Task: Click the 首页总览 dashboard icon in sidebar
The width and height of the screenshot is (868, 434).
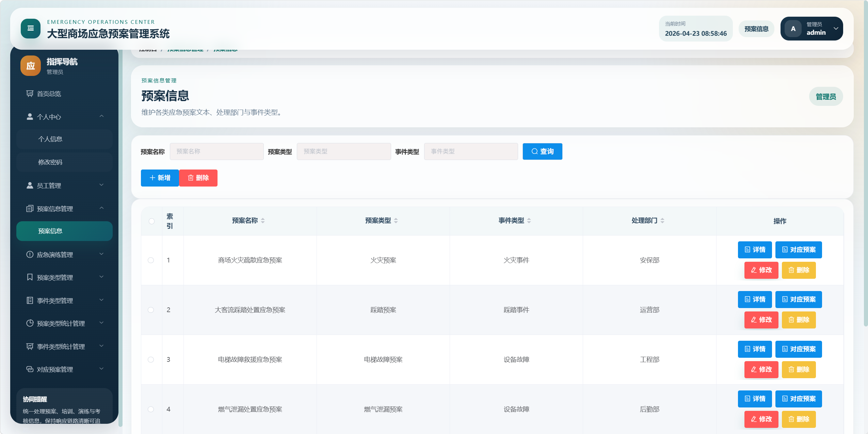Action: point(30,94)
